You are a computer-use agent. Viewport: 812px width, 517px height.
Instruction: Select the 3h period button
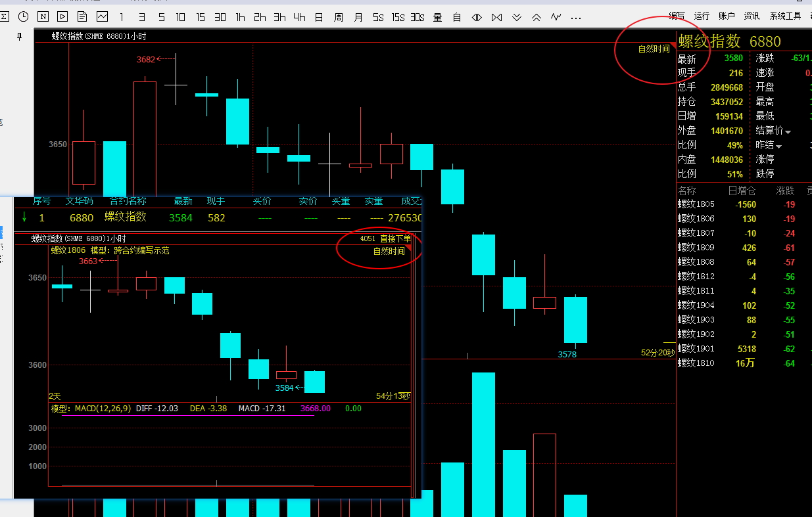point(279,16)
